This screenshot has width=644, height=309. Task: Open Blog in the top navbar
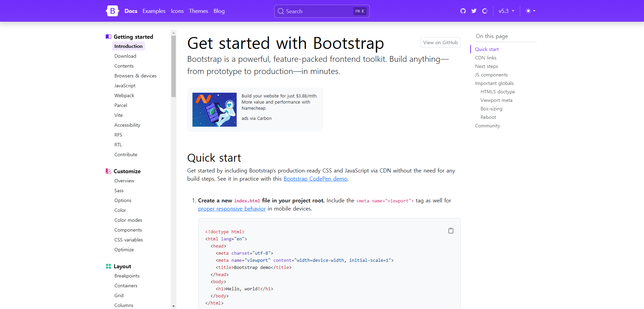point(219,11)
